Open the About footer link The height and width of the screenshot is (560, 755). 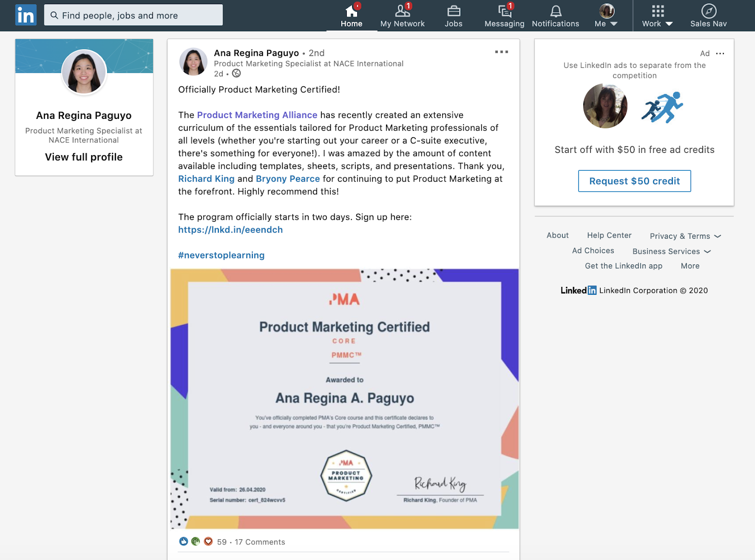click(x=558, y=235)
